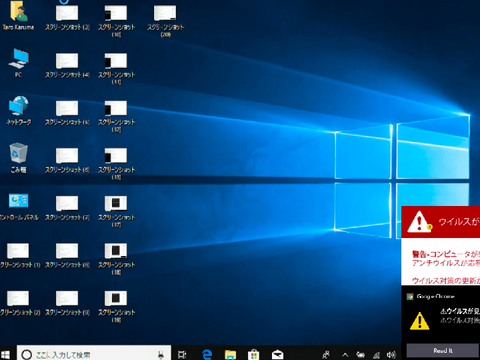The image size is (480, 360).
Task: Select スクリーンショット (7) file
Action: pyautogui.click(x=67, y=208)
